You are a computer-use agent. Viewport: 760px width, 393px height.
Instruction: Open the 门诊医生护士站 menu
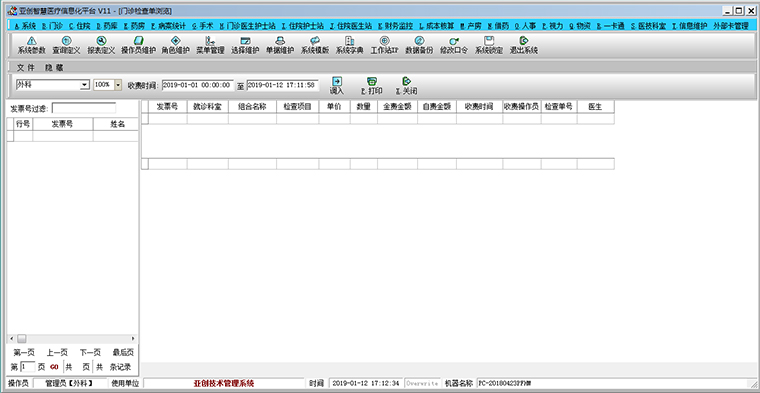248,26
